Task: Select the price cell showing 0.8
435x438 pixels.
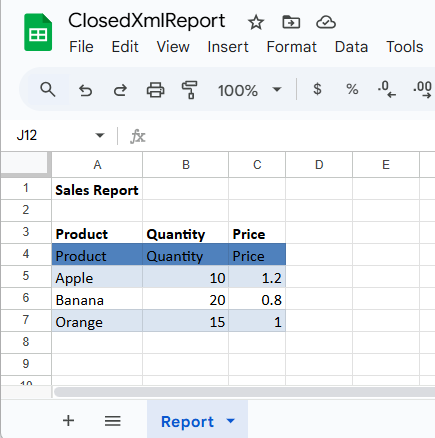Action: pyautogui.click(x=257, y=299)
